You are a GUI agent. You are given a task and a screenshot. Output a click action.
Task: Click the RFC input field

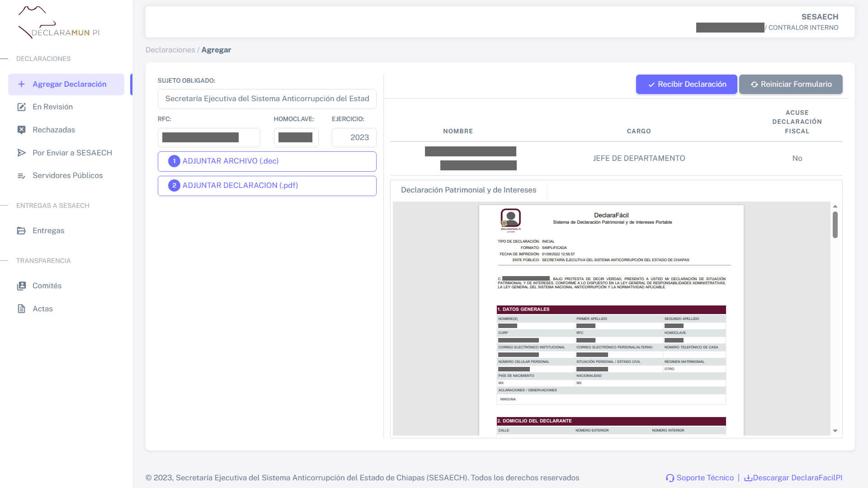pos(209,137)
